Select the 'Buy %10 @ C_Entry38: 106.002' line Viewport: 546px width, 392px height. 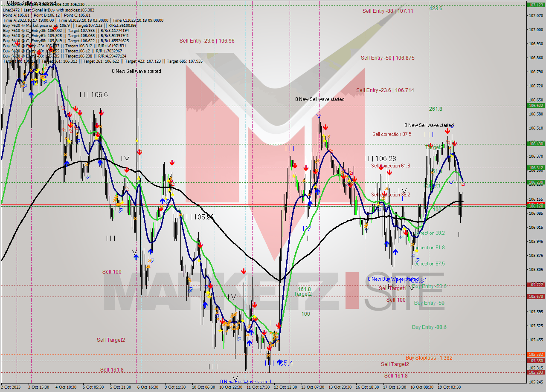tap(66, 30)
